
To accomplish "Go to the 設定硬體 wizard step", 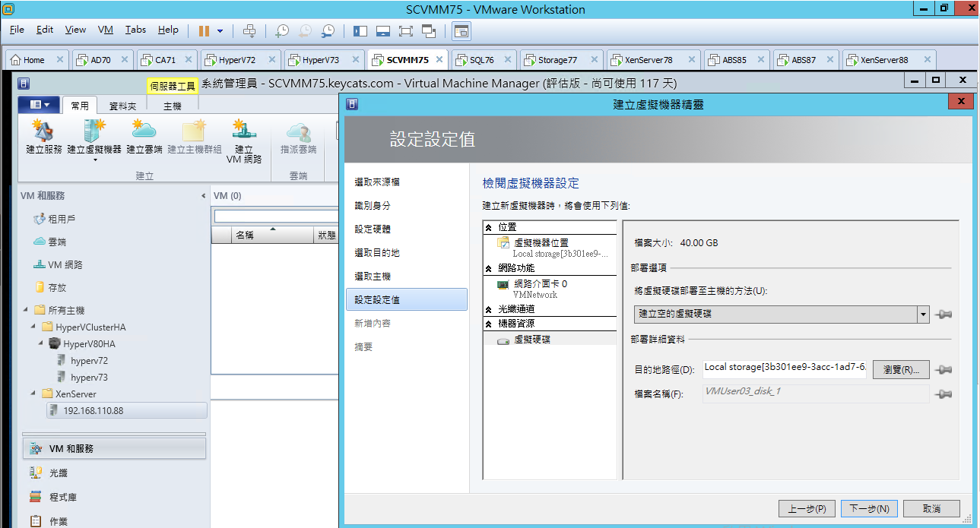I will tap(373, 229).
